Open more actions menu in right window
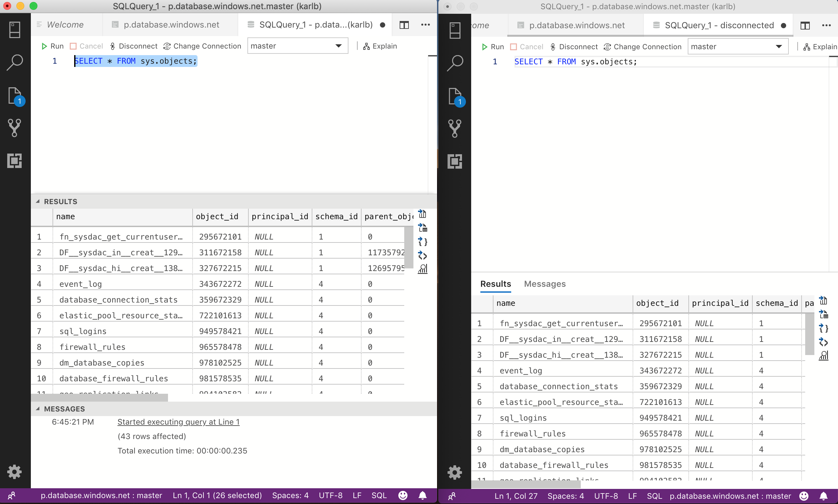 (x=827, y=26)
